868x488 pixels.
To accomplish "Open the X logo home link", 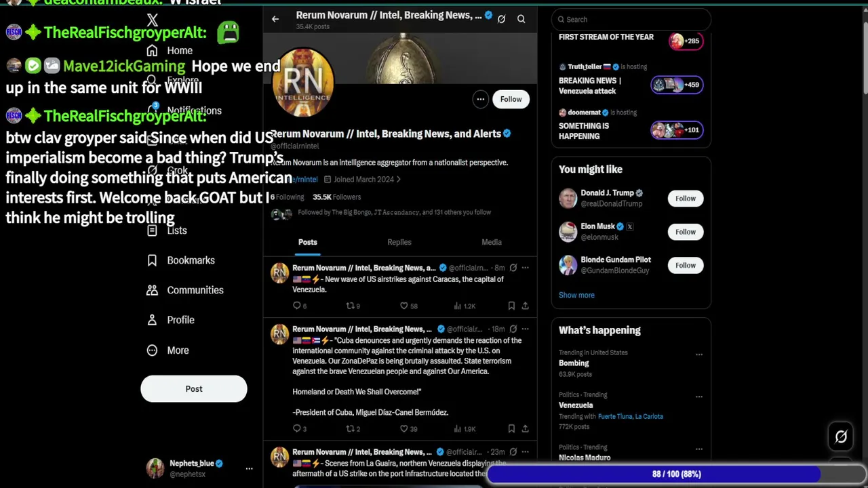I will coord(152,21).
